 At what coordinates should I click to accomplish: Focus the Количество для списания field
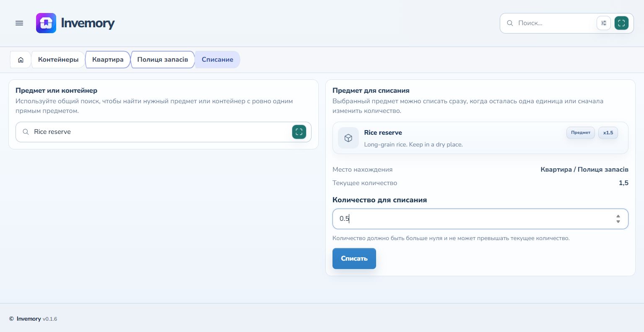pyautogui.click(x=480, y=219)
